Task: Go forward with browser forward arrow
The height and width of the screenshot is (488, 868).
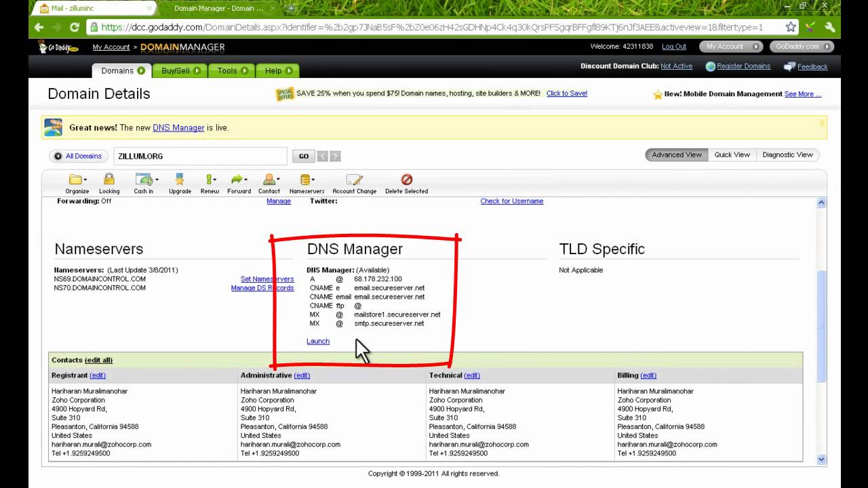Action: 57,27
